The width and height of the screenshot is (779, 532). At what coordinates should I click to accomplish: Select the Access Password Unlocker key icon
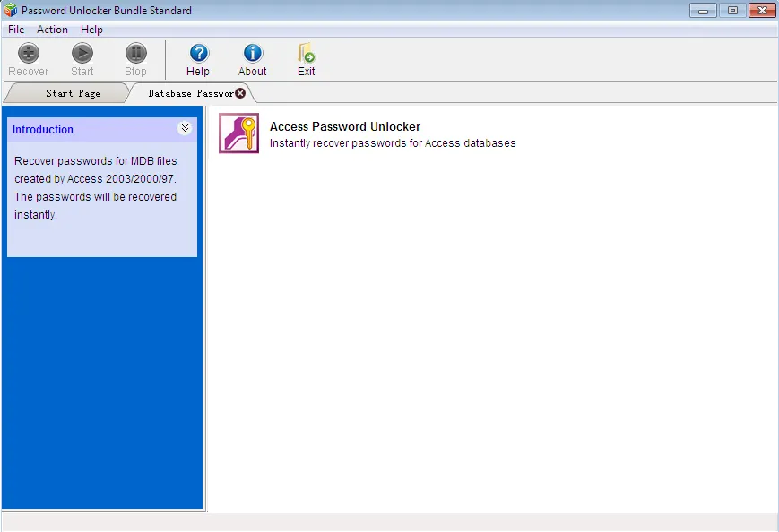point(238,133)
